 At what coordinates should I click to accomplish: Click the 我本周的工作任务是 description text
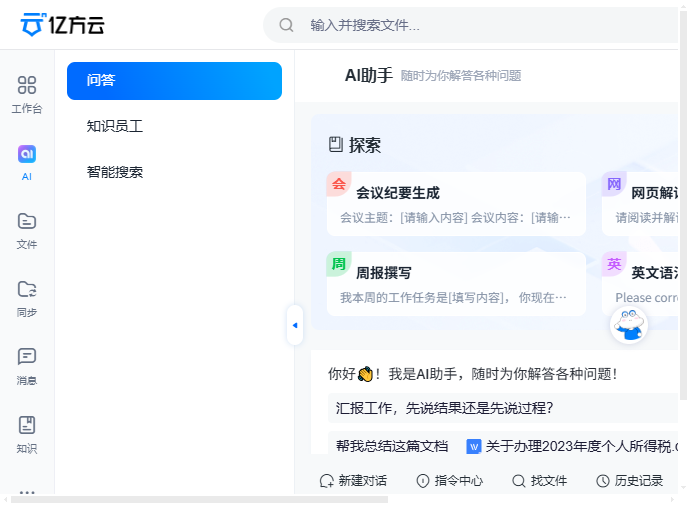pos(453,298)
